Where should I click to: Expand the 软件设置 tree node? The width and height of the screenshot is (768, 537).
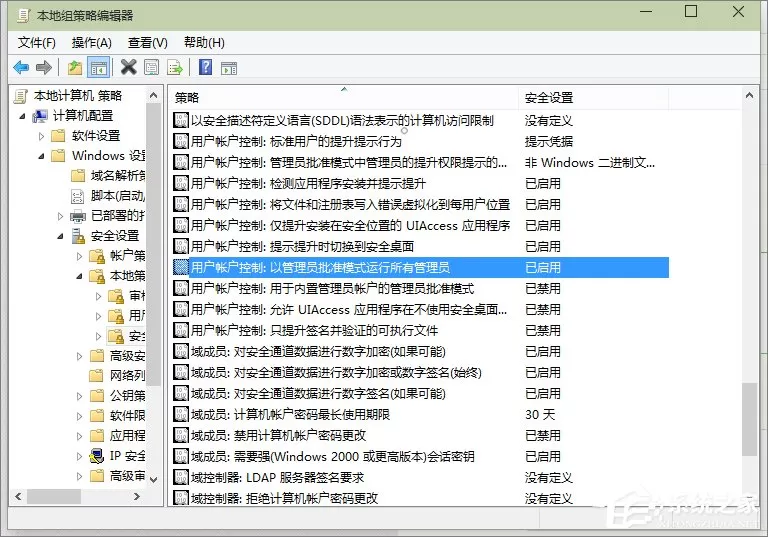tap(42, 136)
